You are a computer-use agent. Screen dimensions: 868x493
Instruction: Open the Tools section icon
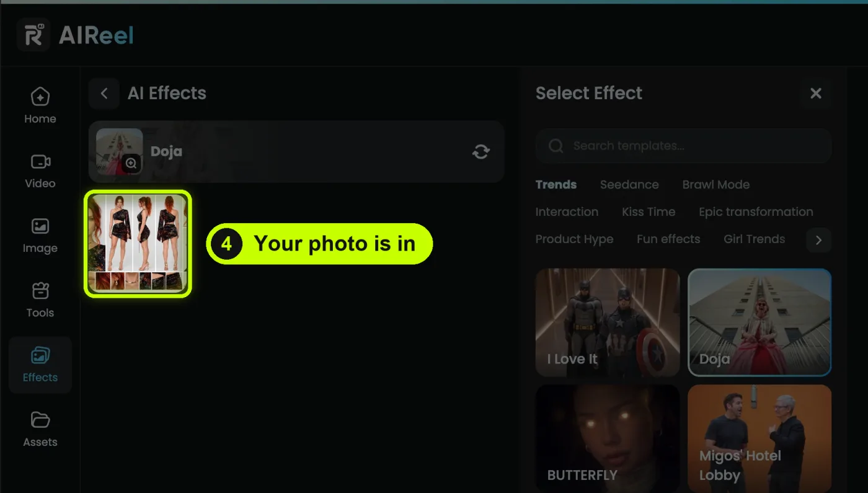point(40,291)
